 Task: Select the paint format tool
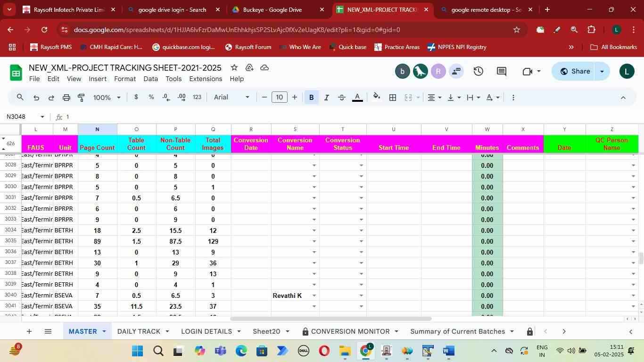[81, 98]
